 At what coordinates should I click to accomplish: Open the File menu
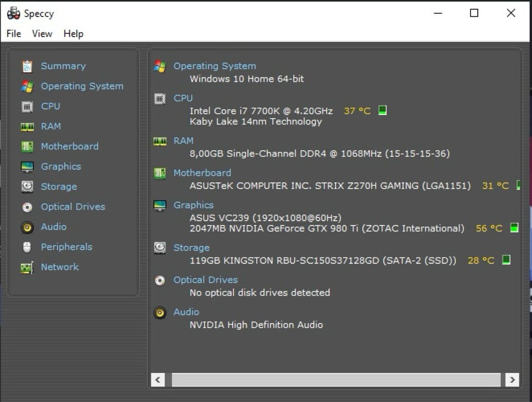14,34
